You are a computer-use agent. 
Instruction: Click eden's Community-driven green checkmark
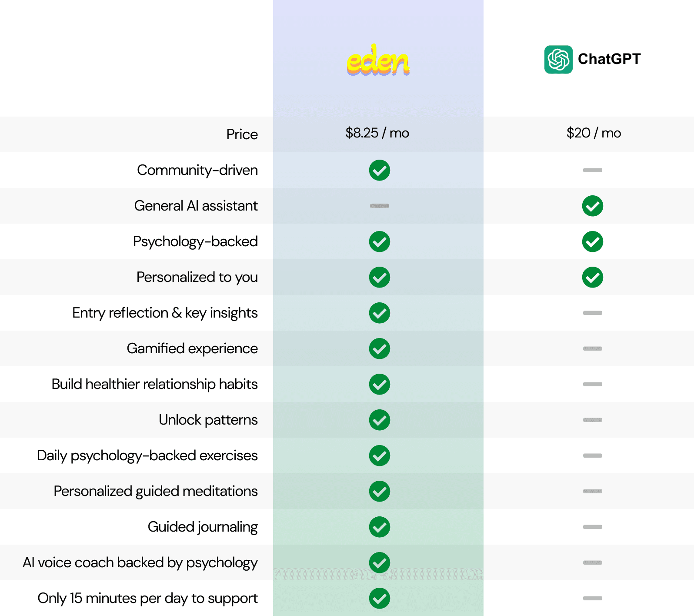(380, 170)
